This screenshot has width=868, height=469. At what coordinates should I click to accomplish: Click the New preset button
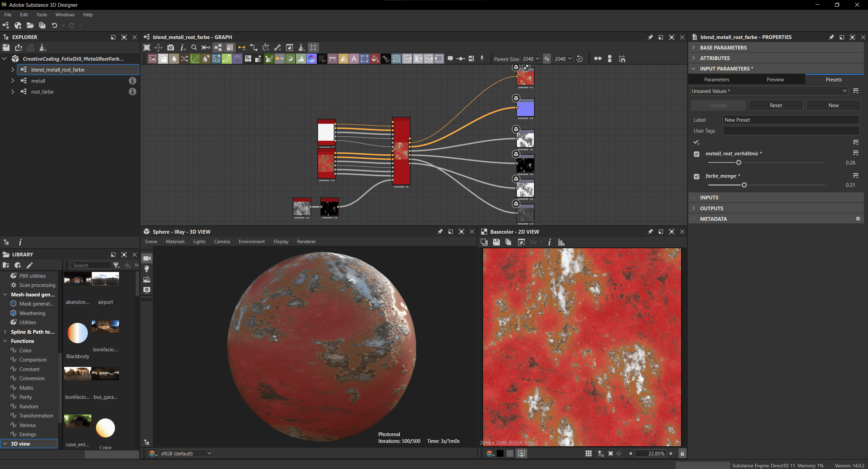(833, 105)
